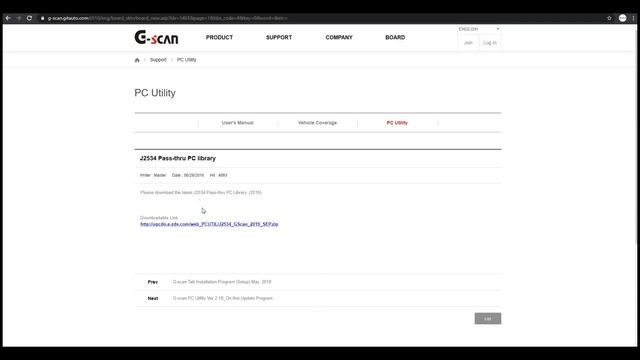This screenshot has height=360, width=640.
Task: Click the Log In link
Action: click(x=490, y=43)
